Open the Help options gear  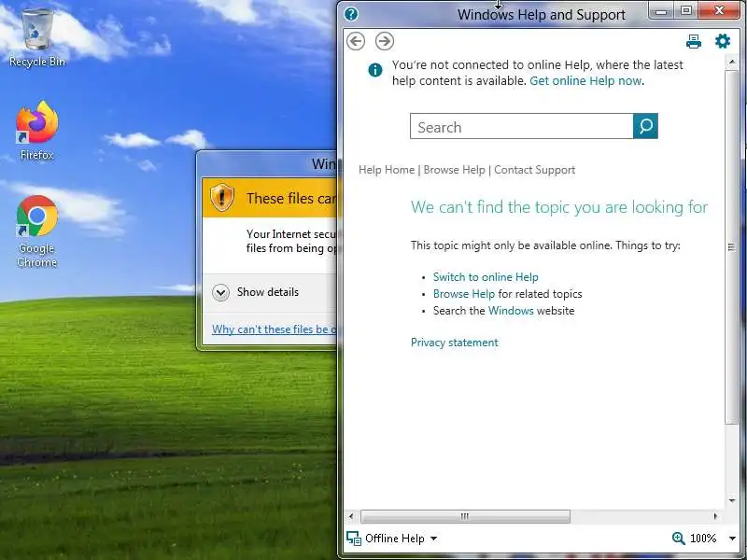[723, 41]
